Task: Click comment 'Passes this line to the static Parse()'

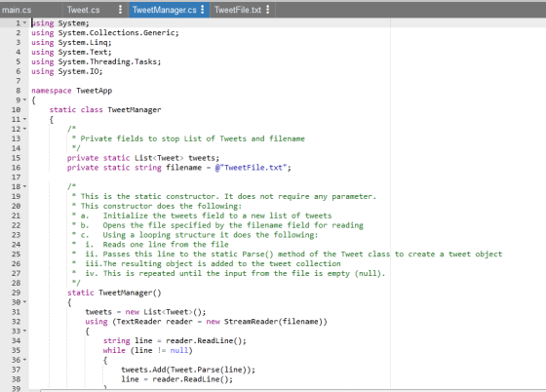Action: (x=188, y=255)
